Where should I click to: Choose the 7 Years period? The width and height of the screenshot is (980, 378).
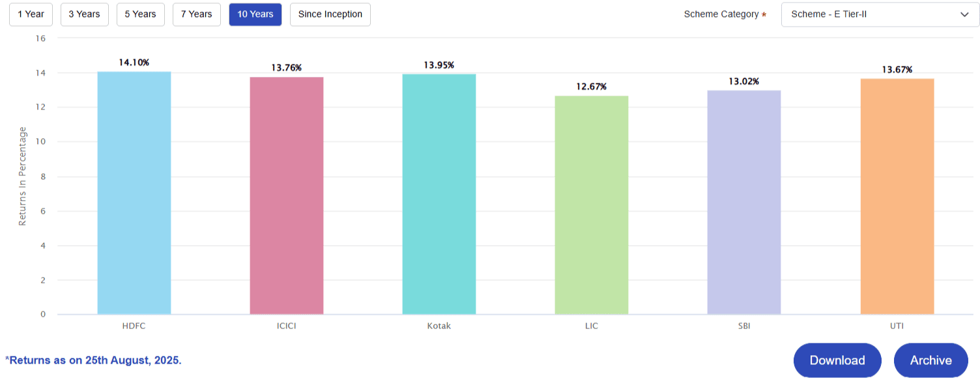pyautogui.click(x=197, y=14)
